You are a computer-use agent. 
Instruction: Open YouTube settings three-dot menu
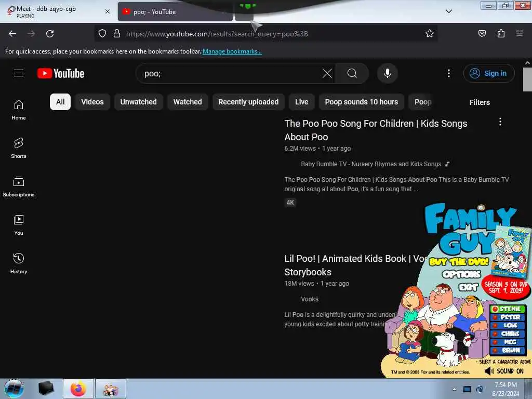point(448,73)
